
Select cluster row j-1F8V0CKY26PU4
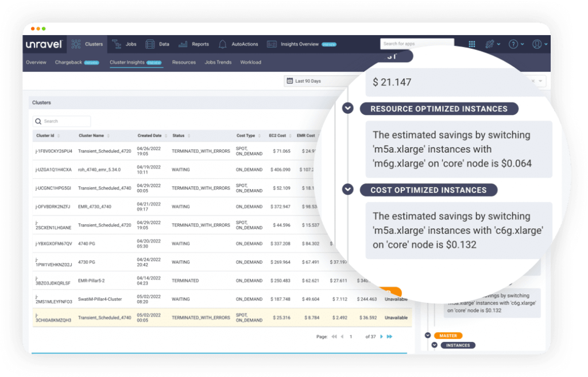click(x=176, y=151)
